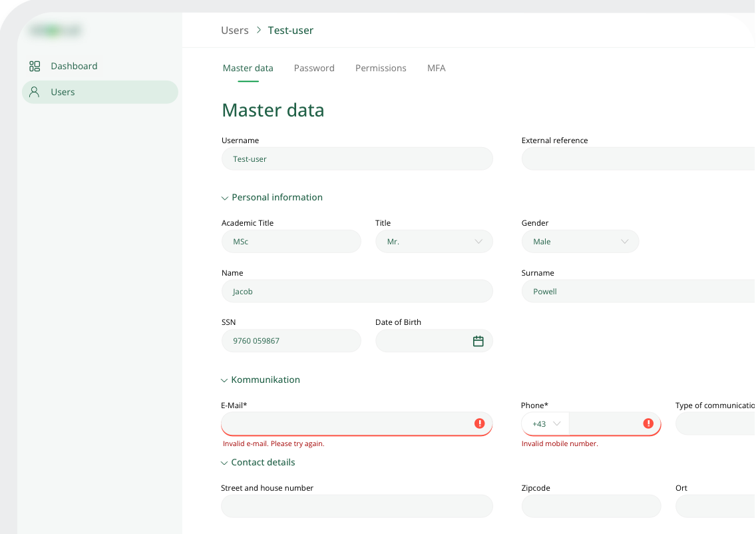This screenshot has height=534, width=756.
Task: Open the Title dropdown showing Mr.
Action: click(434, 241)
